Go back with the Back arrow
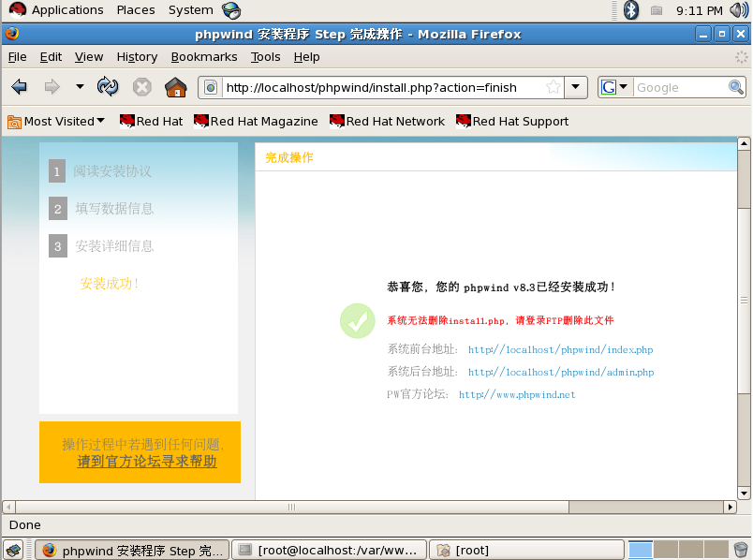 click(x=20, y=87)
